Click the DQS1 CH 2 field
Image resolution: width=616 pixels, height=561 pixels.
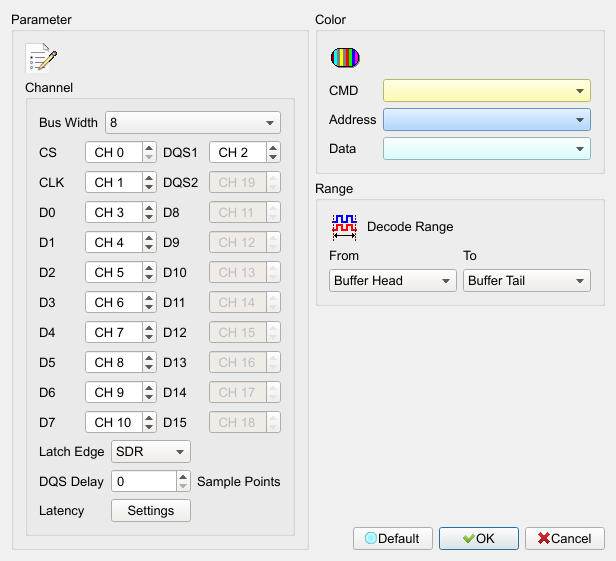coord(238,152)
